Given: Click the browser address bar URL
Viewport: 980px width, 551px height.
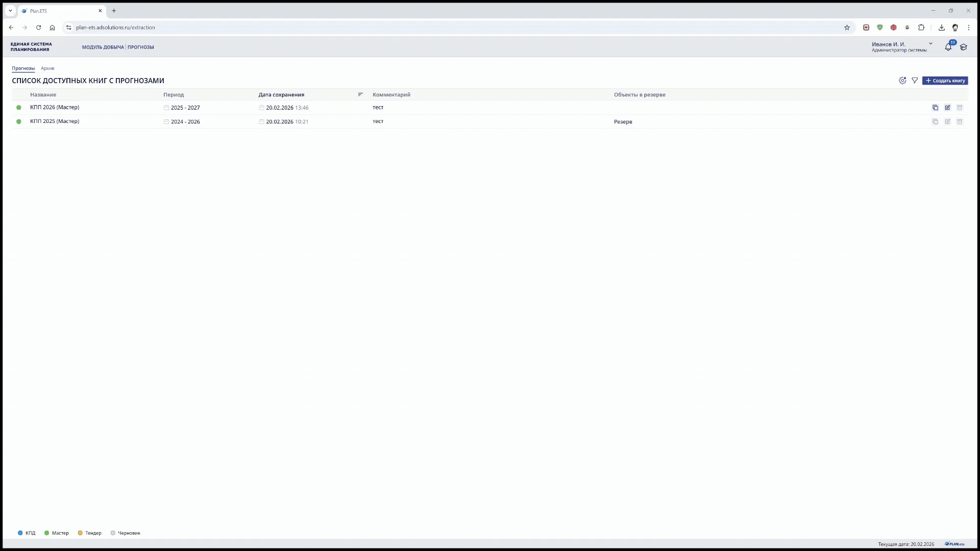Looking at the screenshot, I should point(115,28).
